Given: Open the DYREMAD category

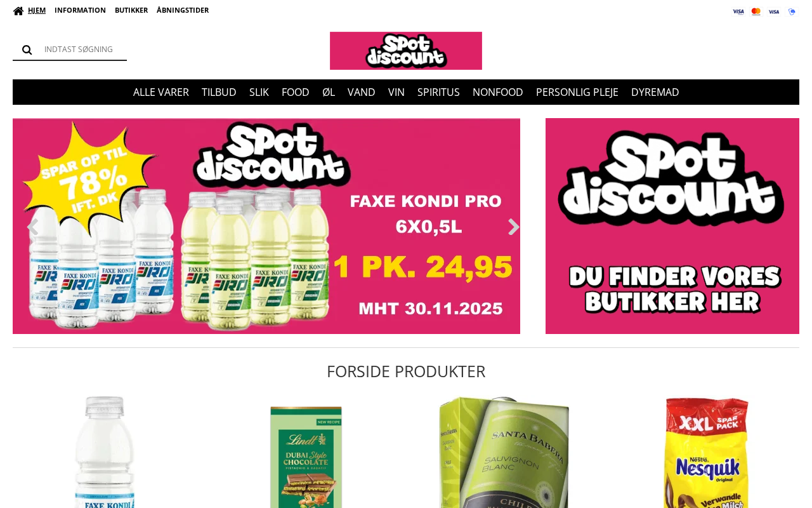Looking at the screenshot, I should pyautogui.click(x=655, y=92).
